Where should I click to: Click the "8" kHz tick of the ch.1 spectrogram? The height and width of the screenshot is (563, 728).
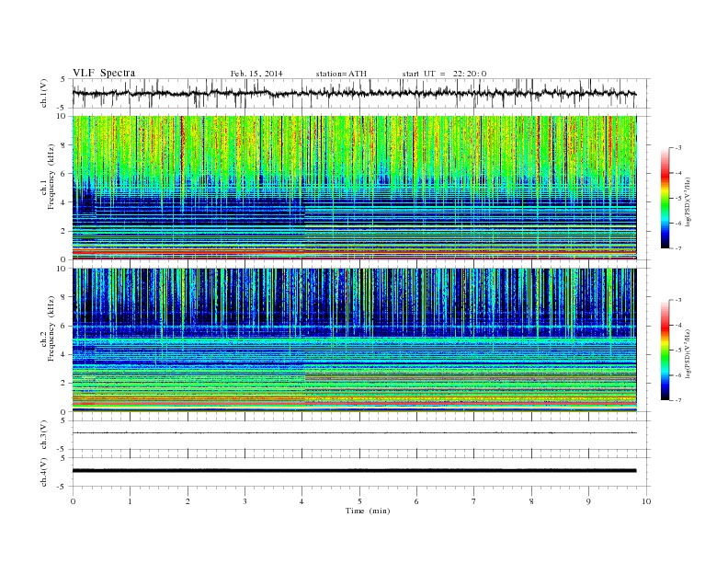pyautogui.click(x=63, y=145)
